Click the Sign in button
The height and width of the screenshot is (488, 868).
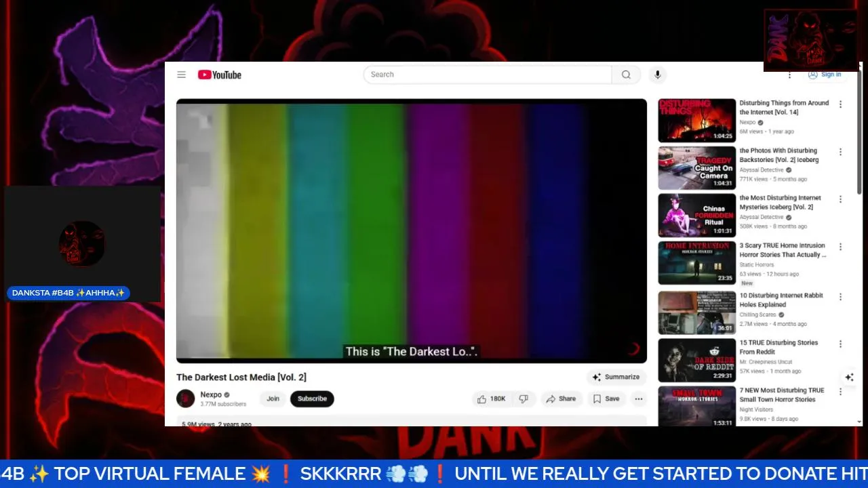click(824, 75)
